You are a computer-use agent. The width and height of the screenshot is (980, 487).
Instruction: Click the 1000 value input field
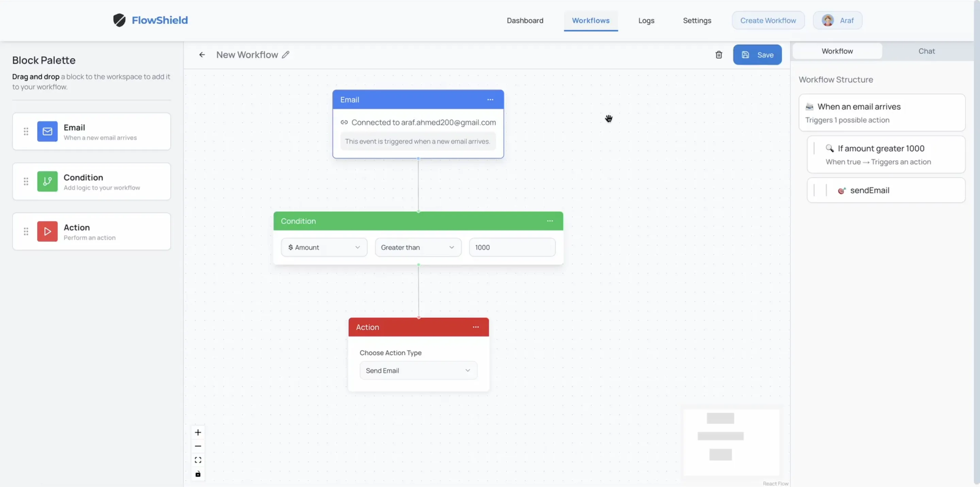point(512,247)
